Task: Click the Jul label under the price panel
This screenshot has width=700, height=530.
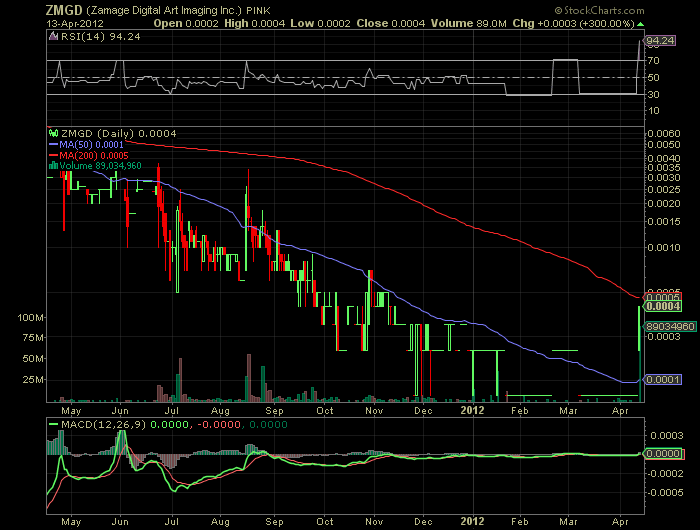Action: pos(171,410)
